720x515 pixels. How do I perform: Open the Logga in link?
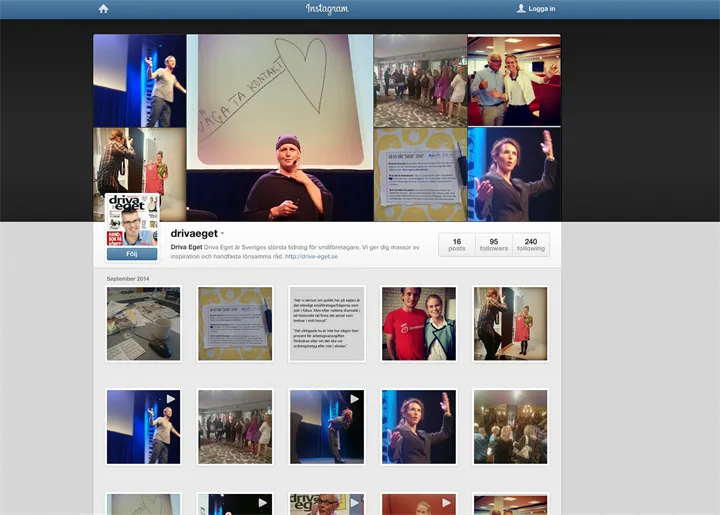[542, 9]
